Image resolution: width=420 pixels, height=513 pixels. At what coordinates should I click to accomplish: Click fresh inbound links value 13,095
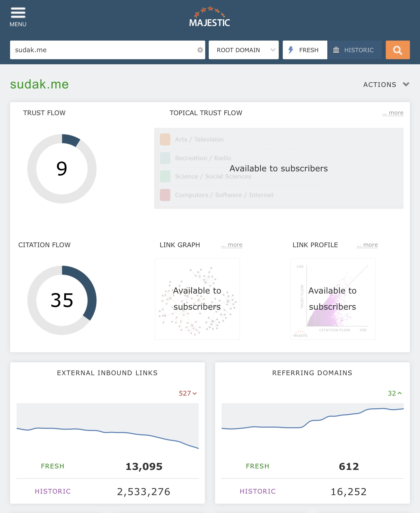pyautogui.click(x=144, y=466)
